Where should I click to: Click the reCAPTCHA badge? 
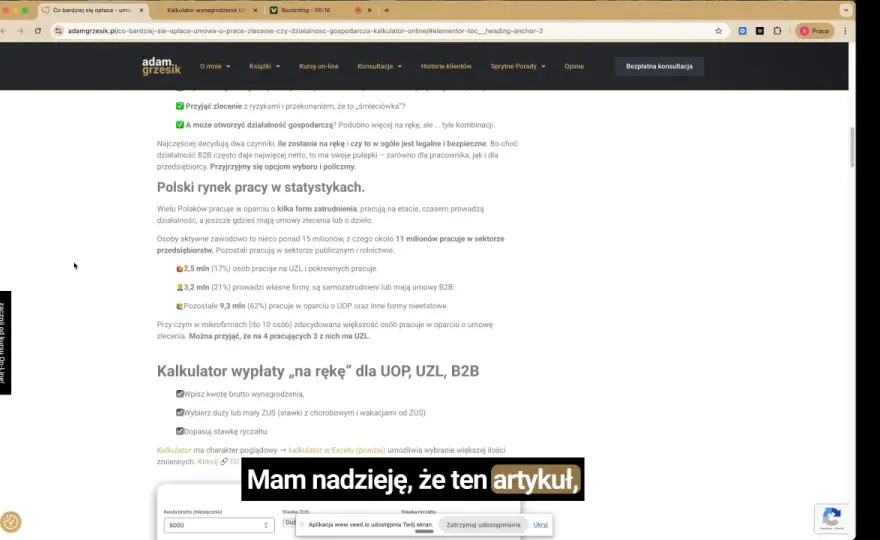click(831, 518)
